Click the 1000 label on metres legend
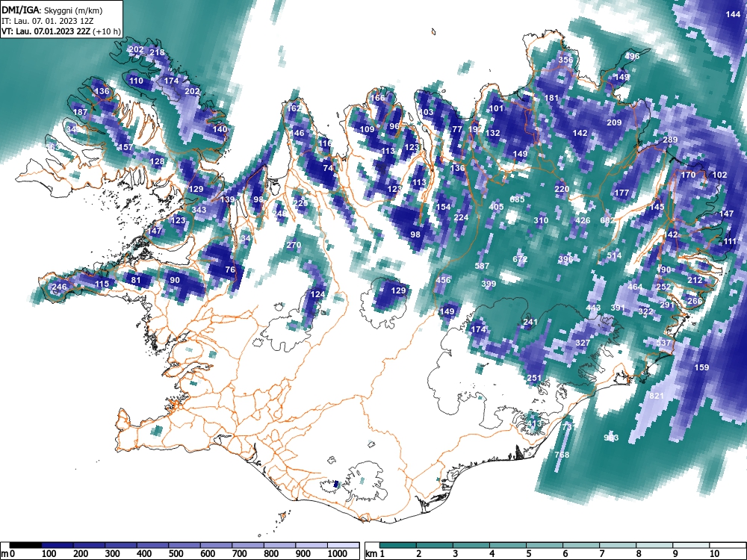Screen dimensions: 747x560 click(338, 554)
